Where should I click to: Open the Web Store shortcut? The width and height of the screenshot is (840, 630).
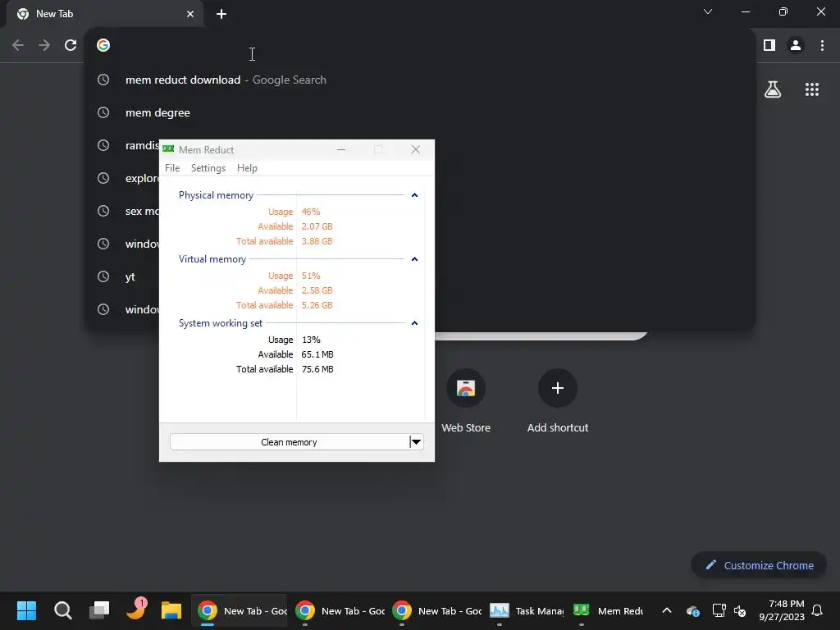(466, 400)
